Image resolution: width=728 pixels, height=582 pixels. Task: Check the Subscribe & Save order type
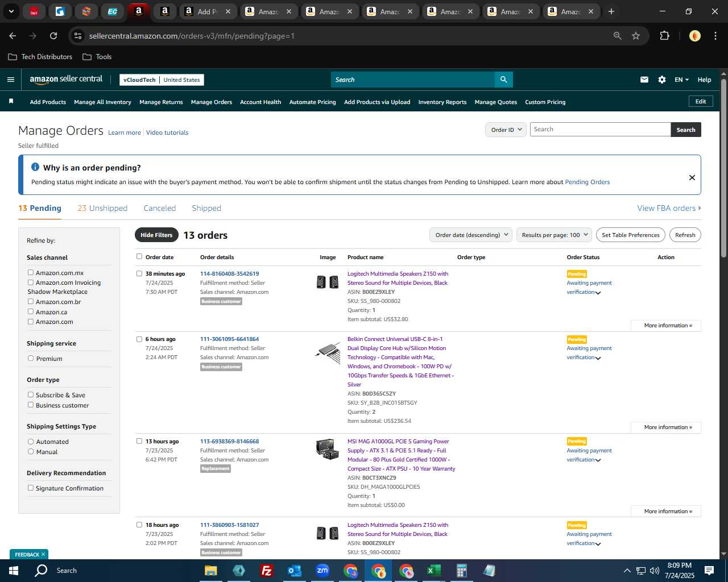coord(31,394)
